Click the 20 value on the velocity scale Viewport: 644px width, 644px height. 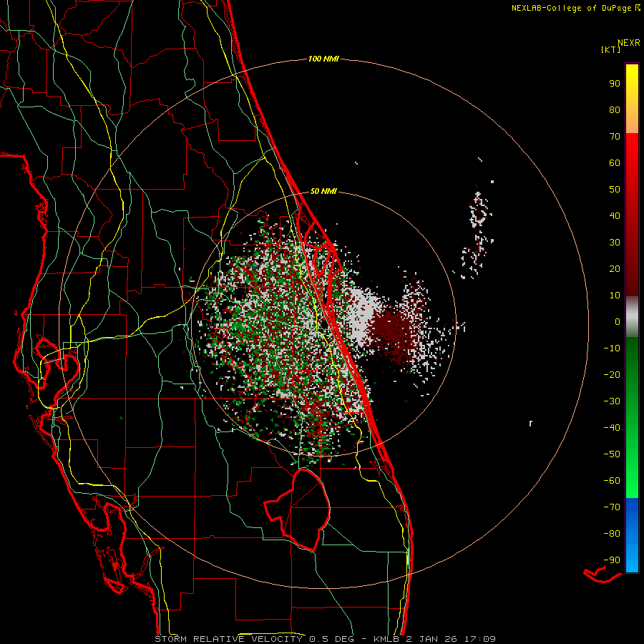coord(615,269)
